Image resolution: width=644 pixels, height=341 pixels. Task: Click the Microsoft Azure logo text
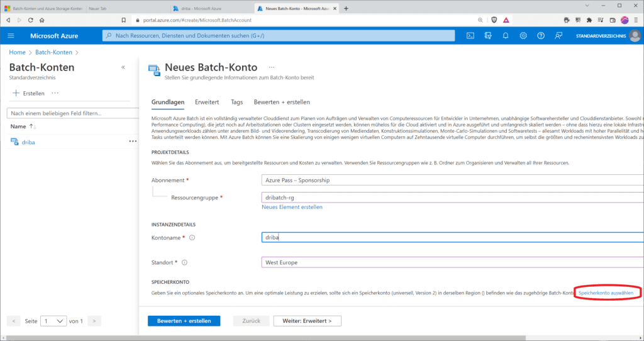click(x=54, y=36)
